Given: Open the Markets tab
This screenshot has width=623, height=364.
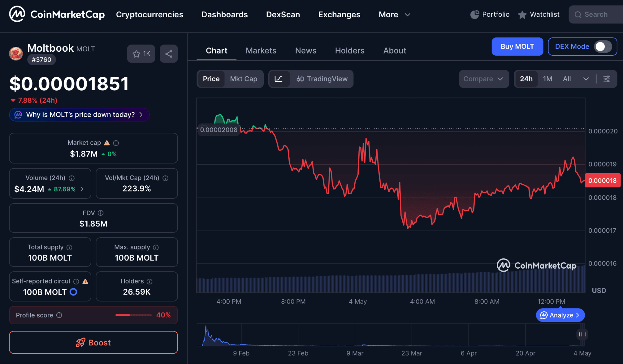Looking at the screenshot, I should 261,51.
